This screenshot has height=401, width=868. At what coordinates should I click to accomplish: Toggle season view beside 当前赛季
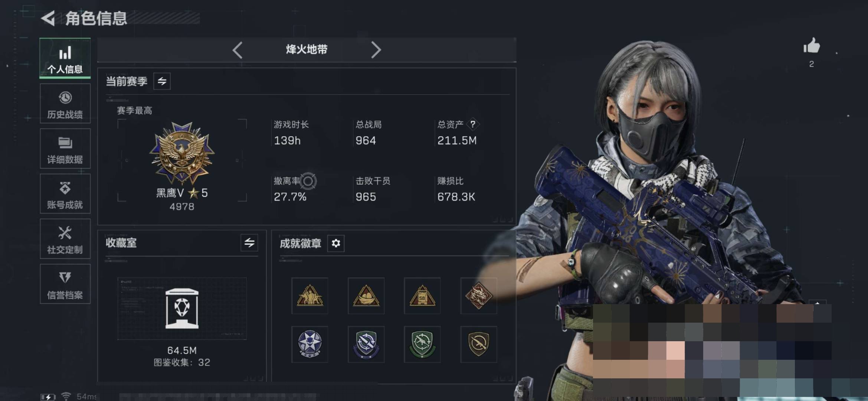click(162, 81)
